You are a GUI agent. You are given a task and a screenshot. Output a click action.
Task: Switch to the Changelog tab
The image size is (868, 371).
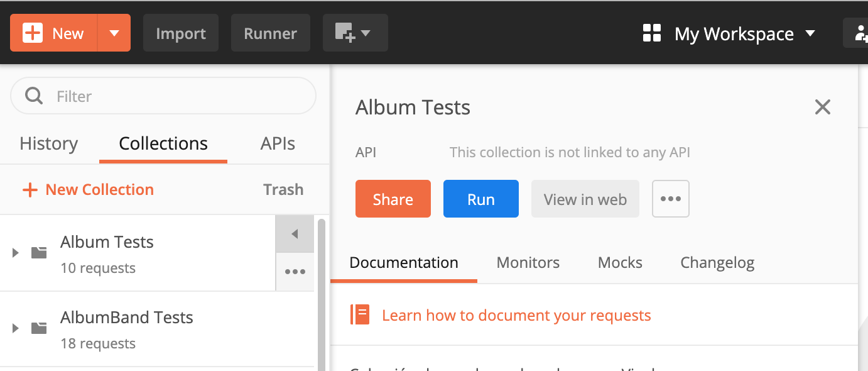(x=717, y=263)
